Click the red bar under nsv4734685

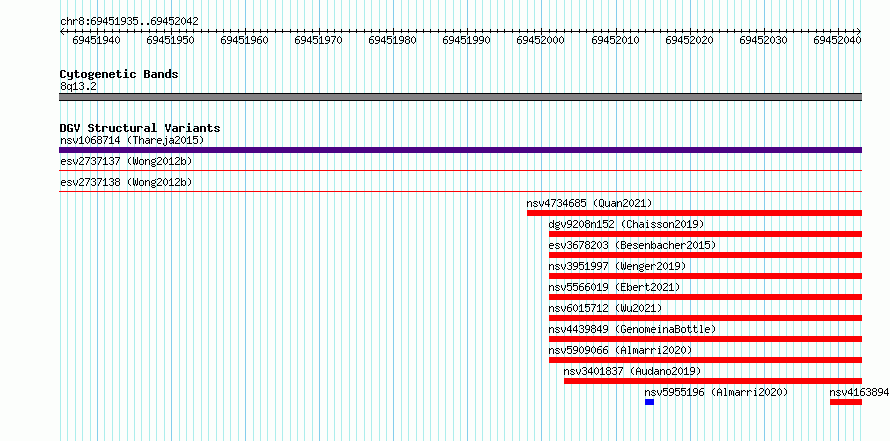(x=694, y=213)
